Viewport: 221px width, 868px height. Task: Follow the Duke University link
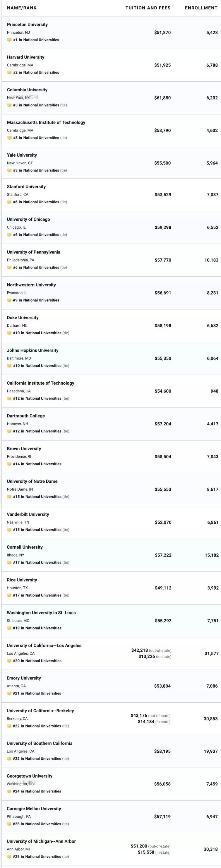(23, 318)
